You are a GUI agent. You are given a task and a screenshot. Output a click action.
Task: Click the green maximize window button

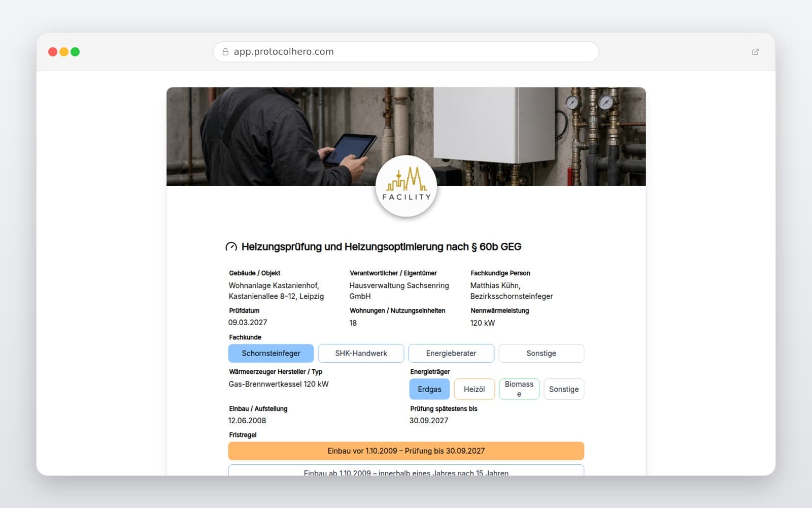(75, 52)
